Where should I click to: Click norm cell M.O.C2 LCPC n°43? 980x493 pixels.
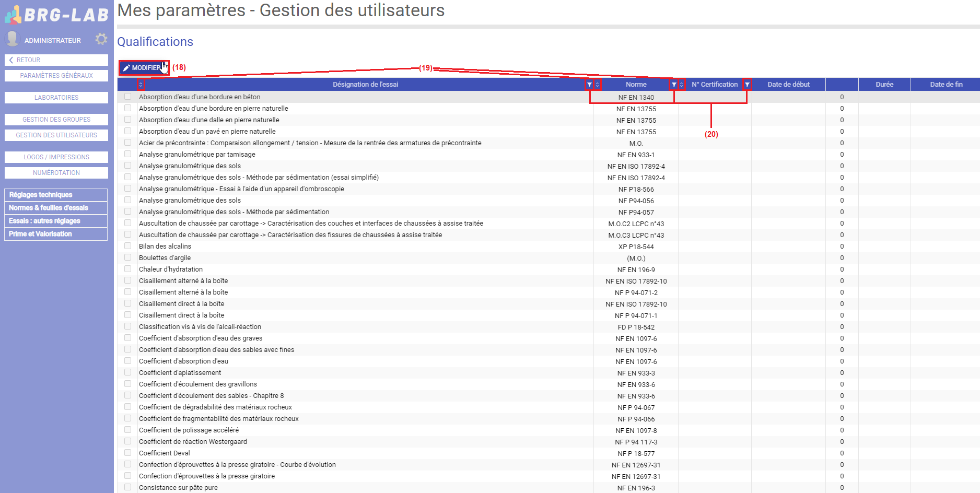click(636, 224)
